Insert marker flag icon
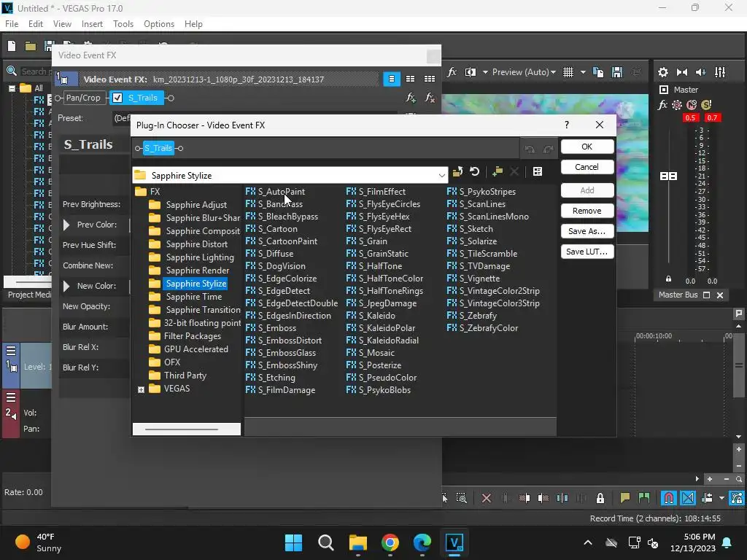 click(x=625, y=498)
